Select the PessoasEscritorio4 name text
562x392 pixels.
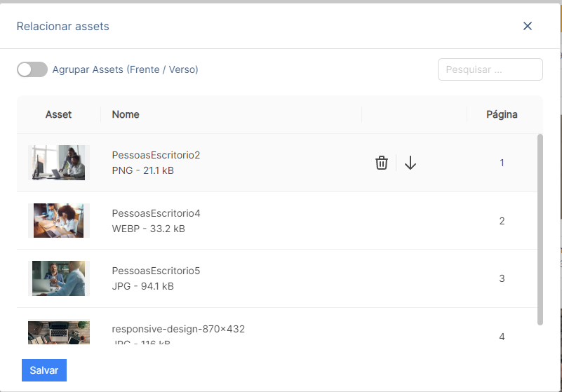[156, 213]
